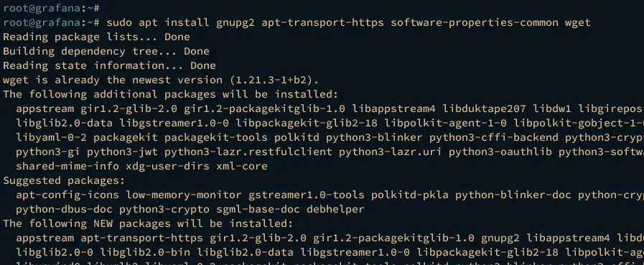This screenshot has width=644, height=265.
Task: Click 'low-memory-monitor' suggested package
Action: pyautogui.click(x=184, y=195)
